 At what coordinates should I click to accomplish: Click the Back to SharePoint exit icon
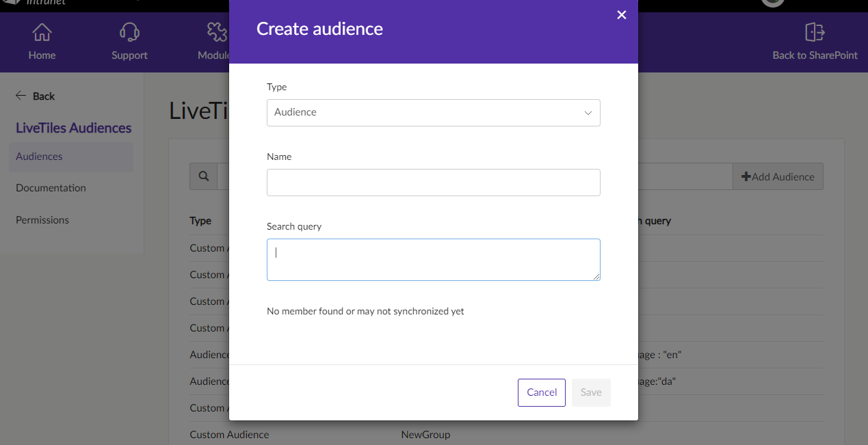pyautogui.click(x=815, y=32)
